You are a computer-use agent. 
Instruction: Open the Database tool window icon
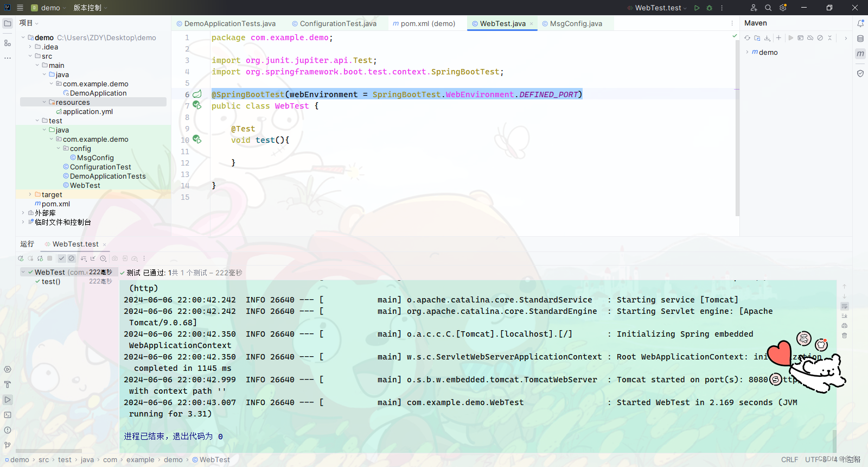860,39
